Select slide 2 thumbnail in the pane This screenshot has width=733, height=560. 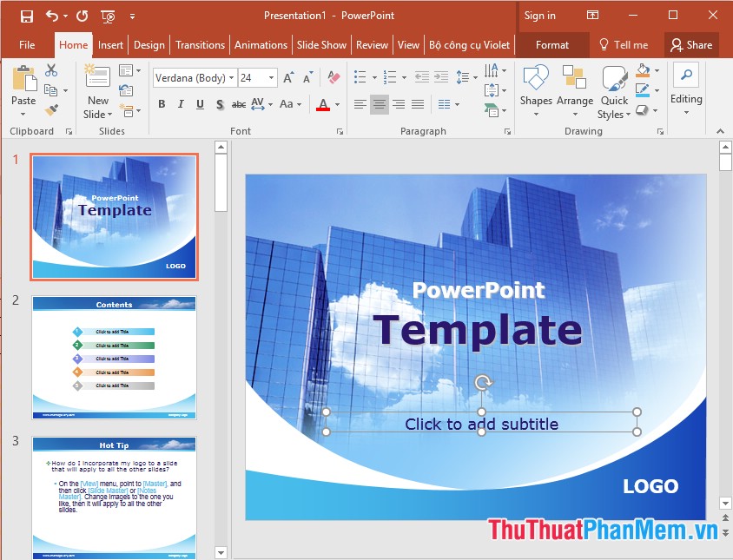[114, 358]
